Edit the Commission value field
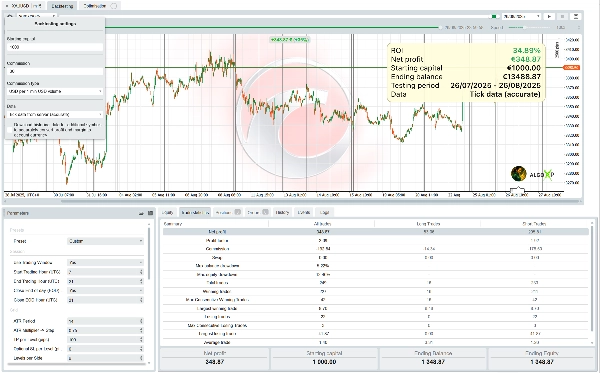The height and width of the screenshot is (373, 600). 55,71
